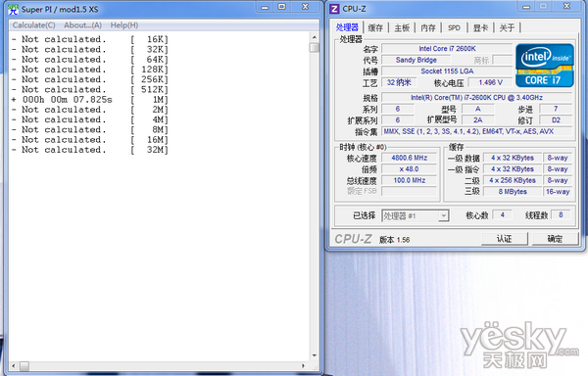Open the Help(H) menu
Screen dimensions: 588x376
[x=124, y=25]
